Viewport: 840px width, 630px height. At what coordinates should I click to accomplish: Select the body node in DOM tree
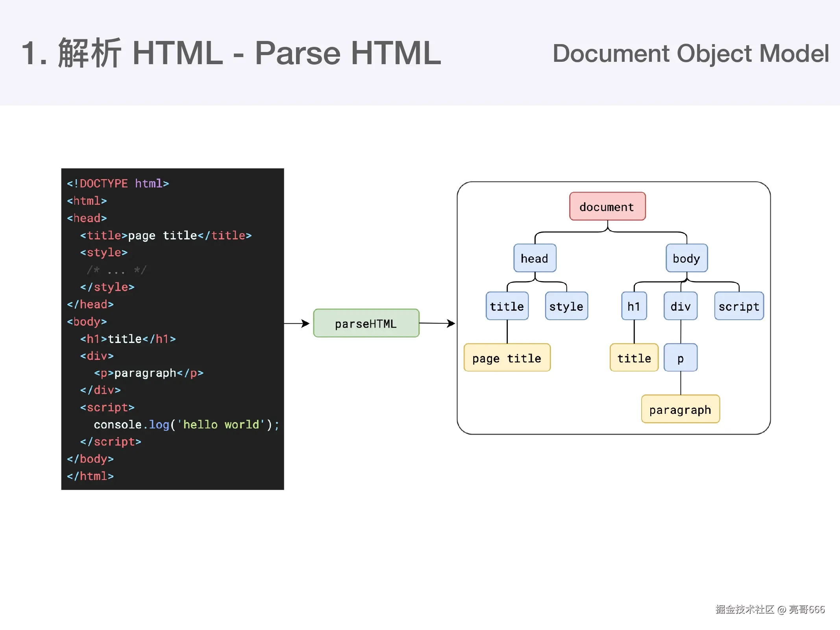pos(686,258)
